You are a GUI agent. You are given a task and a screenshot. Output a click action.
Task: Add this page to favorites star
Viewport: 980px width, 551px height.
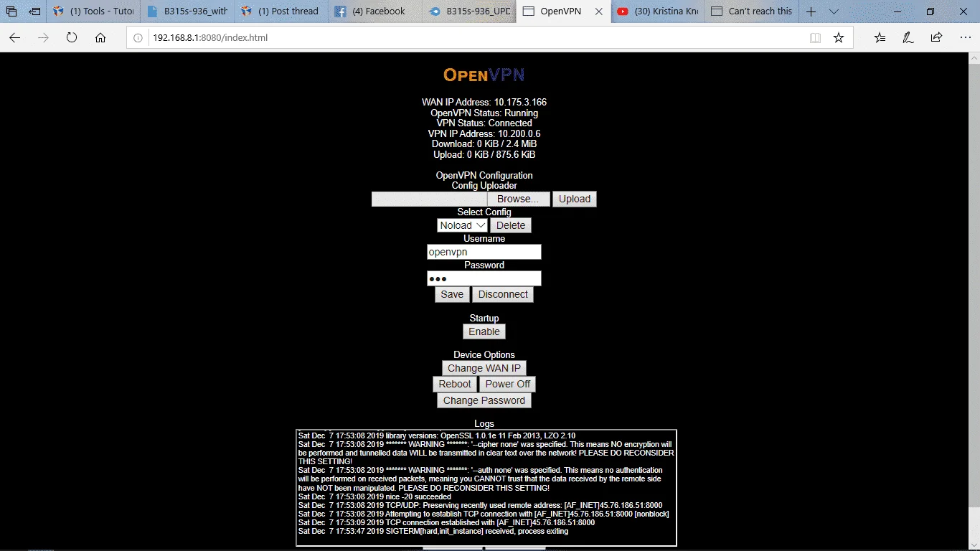(x=838, y=37)
